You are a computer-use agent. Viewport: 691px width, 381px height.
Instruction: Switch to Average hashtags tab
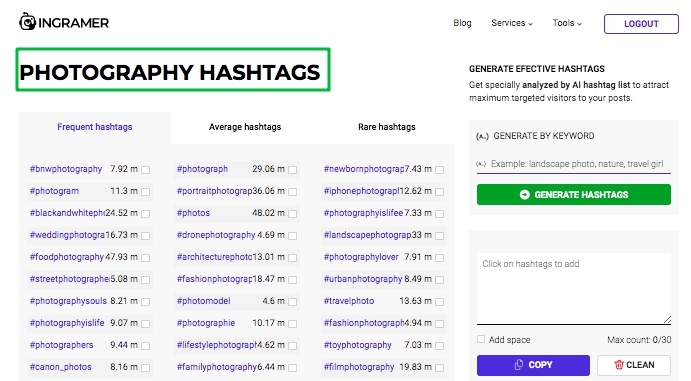245,127
